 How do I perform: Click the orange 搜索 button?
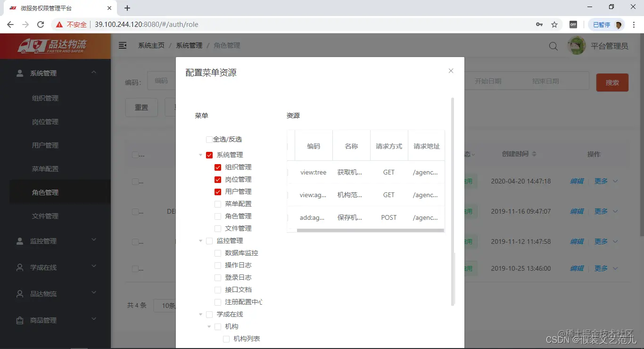(612, 82)
